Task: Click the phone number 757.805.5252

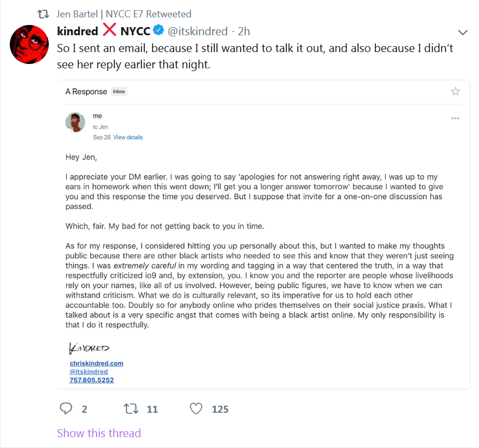Action: click(x=92, y=380)
